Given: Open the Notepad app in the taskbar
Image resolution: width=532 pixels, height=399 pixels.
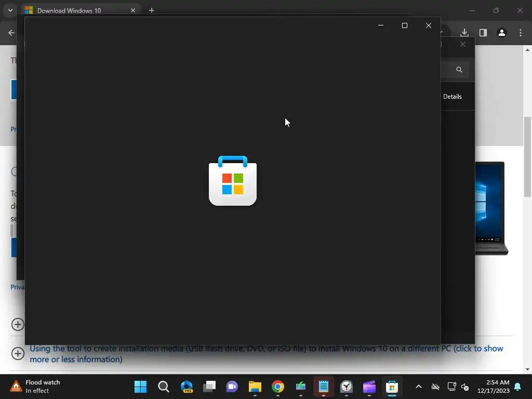Looking at the screenshot, I should click(324, 387).
